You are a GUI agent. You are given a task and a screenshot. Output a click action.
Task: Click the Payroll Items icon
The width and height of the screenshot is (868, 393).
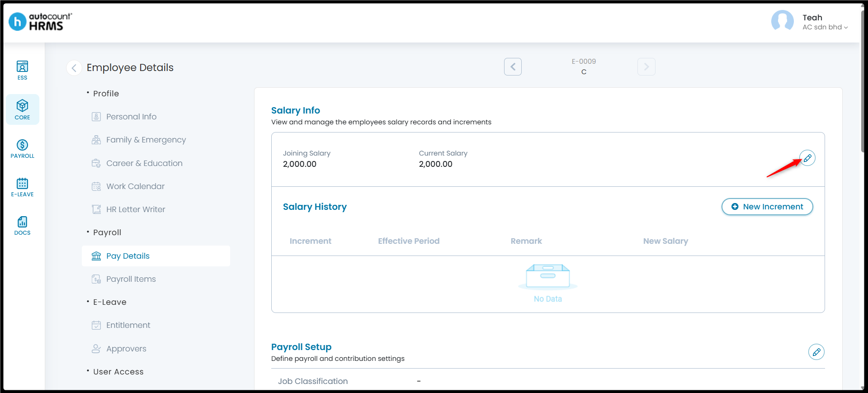click(x=96, y=279)
